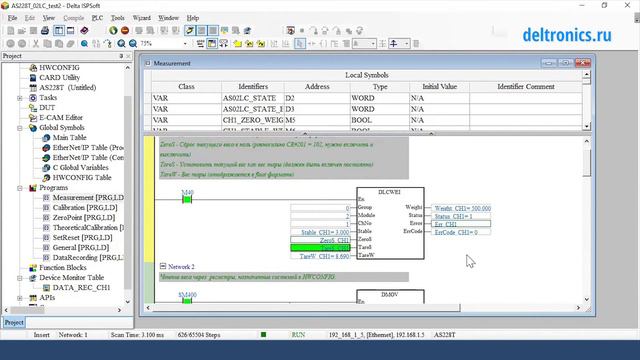This screenshot has width=640, height=360.
Task: Click the green PLC Run icon
Action: [x=113, y=31]
